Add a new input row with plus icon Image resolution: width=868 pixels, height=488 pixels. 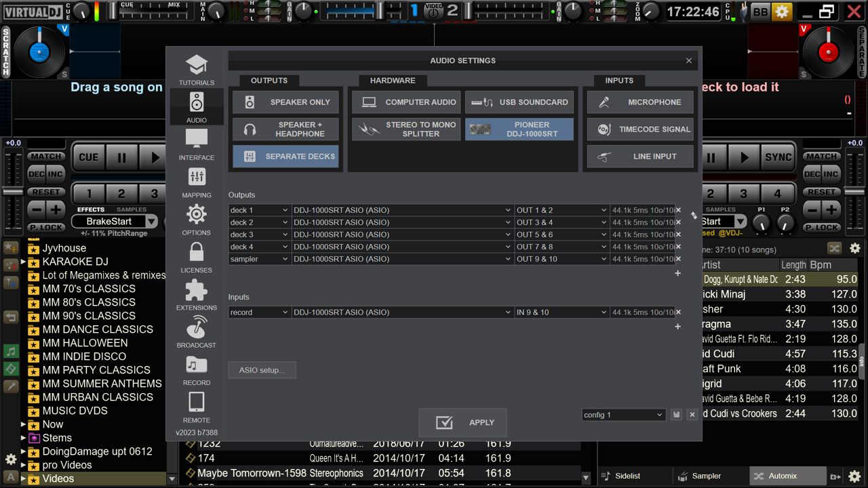pos(678,327)
